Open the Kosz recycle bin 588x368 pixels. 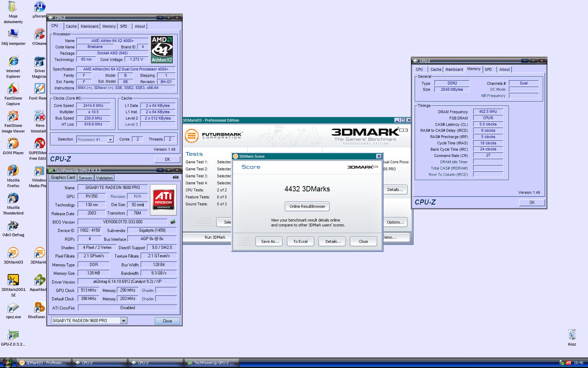572,338
